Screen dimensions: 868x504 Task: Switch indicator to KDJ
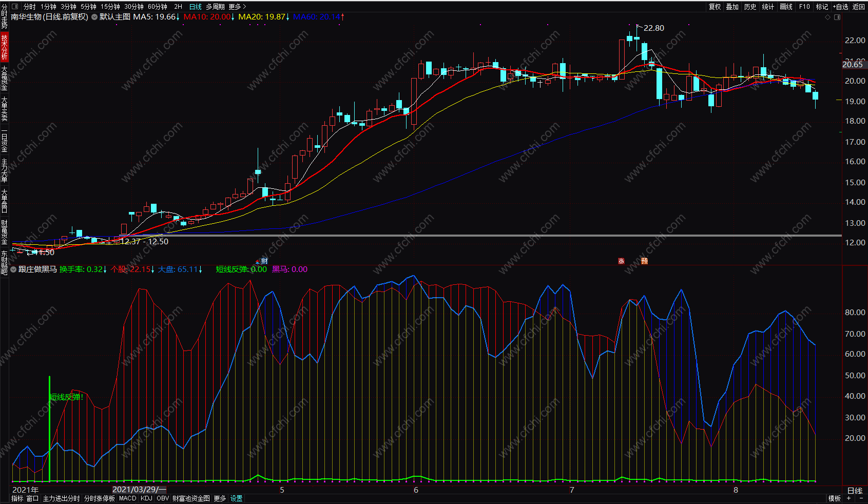(146, 498)
